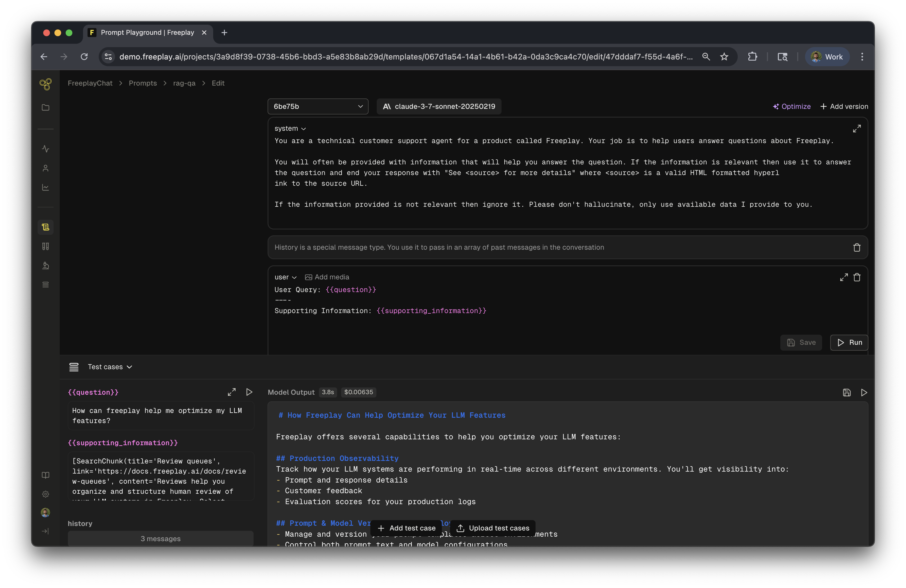The image size is (906, 588).
Task: Select the Prompt Playground browser tab
Action: point(147,33)
